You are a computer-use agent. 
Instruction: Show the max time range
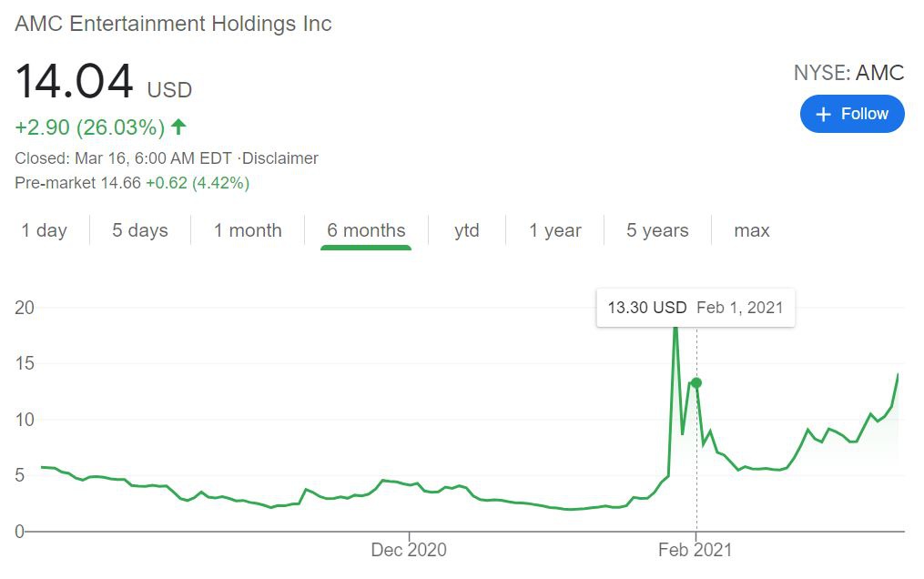pyautogui.click(x=752, y=230)
